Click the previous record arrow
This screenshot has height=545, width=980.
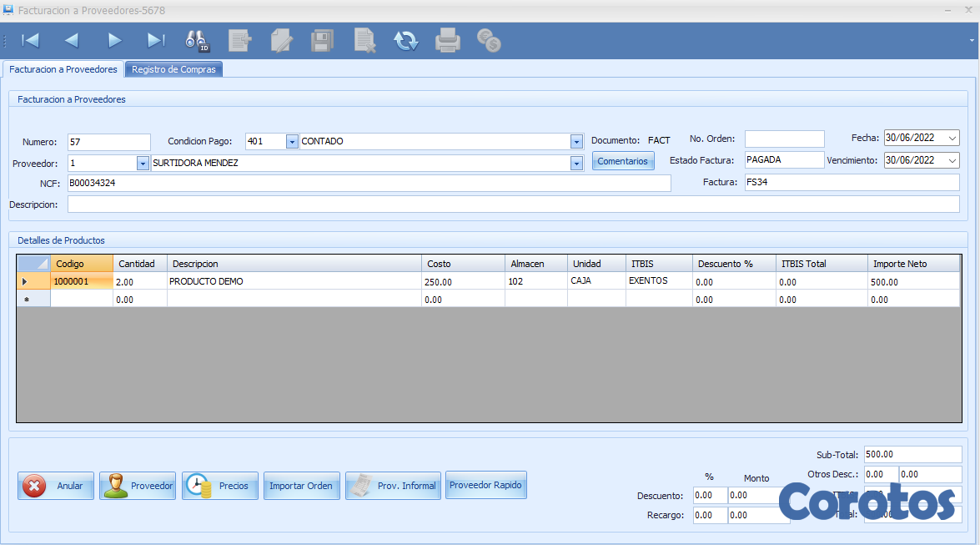72,40
